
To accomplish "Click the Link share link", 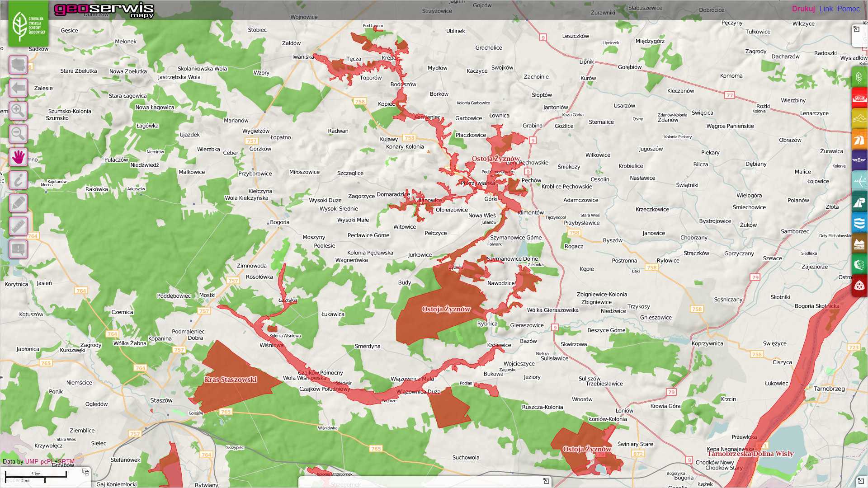I will [x=826, y=9].
